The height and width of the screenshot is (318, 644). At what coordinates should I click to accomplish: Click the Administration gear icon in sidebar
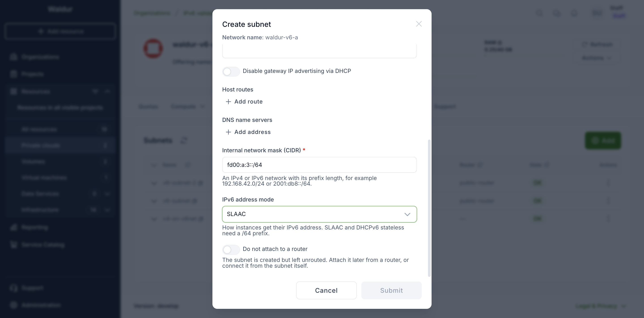pos(14,305)
